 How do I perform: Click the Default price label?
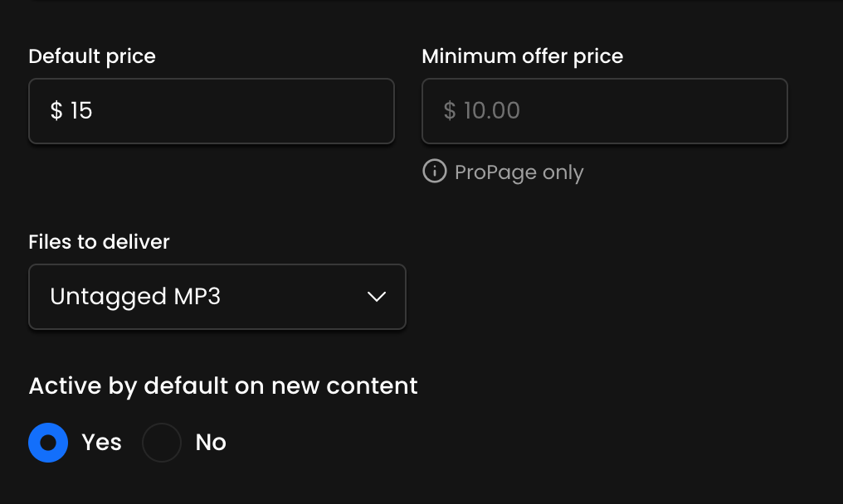click(92, 56)
